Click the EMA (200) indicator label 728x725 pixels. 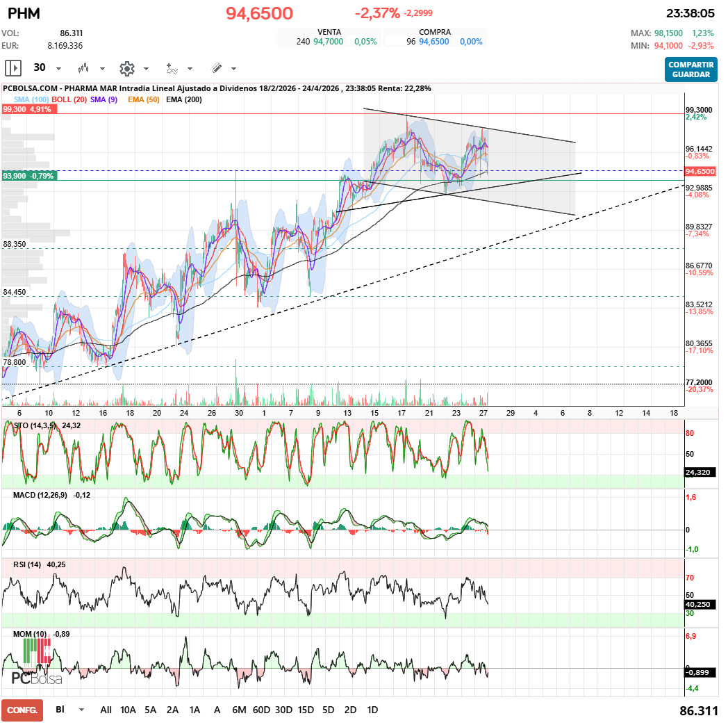tap(184, 99)
